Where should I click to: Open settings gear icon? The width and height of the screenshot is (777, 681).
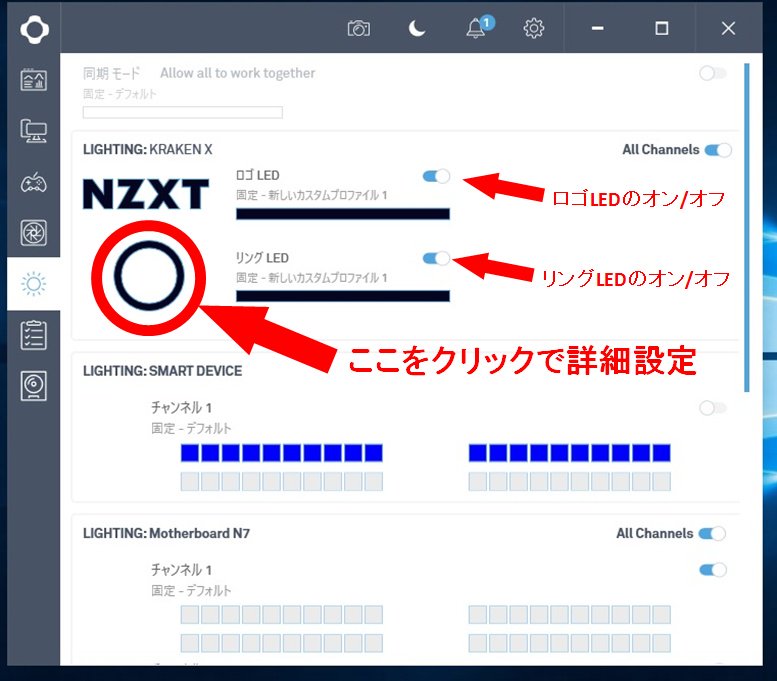click(x=534, y=28)
